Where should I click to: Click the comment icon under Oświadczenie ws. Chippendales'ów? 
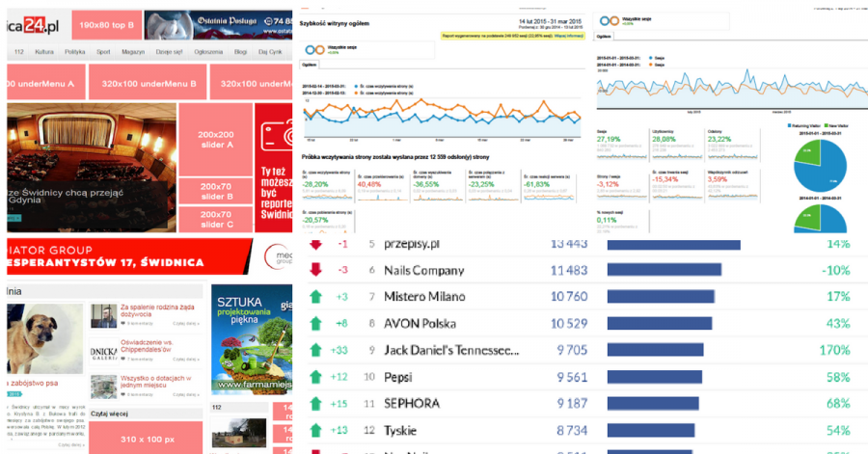123,359
